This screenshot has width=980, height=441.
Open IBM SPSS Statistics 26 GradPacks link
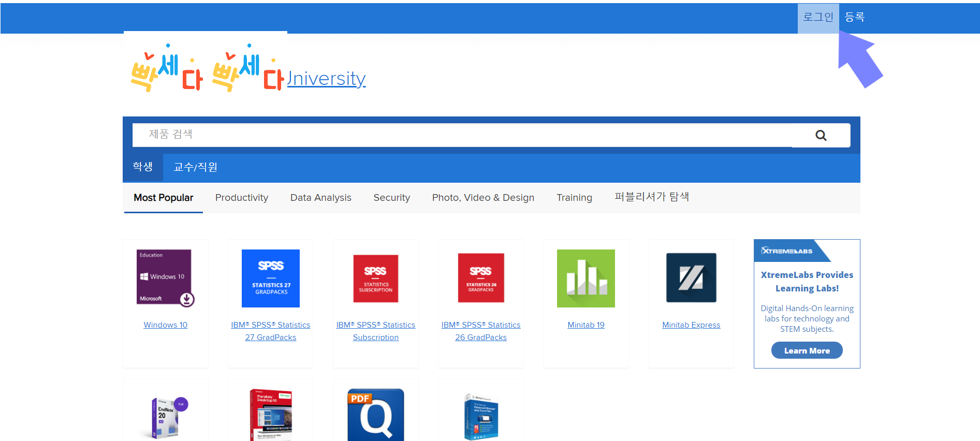481,331
